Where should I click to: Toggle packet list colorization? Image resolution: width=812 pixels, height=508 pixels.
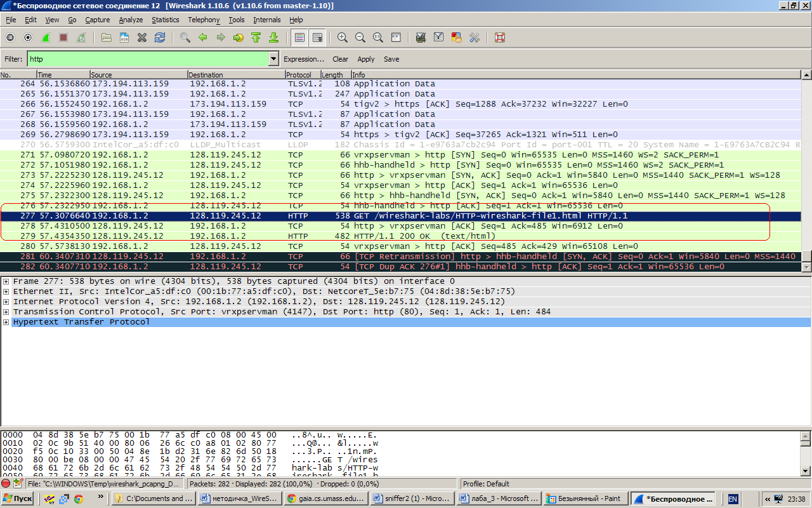[299, 37]
